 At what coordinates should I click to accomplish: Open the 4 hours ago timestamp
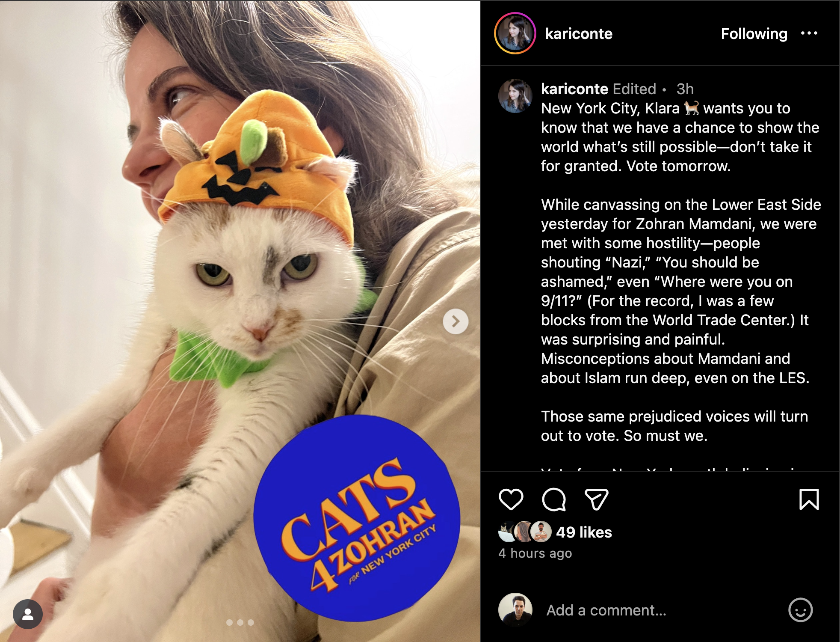[535, 553]
